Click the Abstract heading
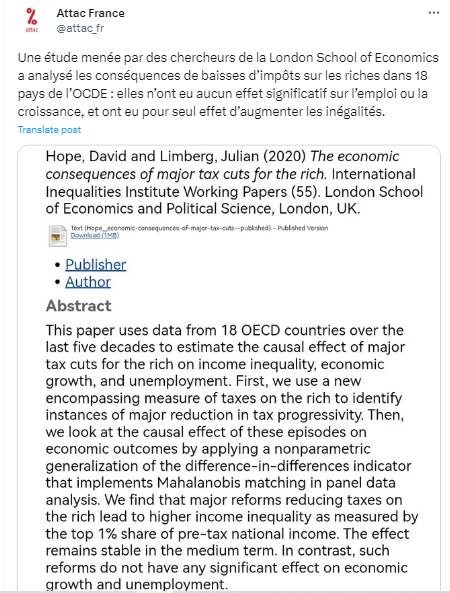450x593 pixels. click(79, 306)
